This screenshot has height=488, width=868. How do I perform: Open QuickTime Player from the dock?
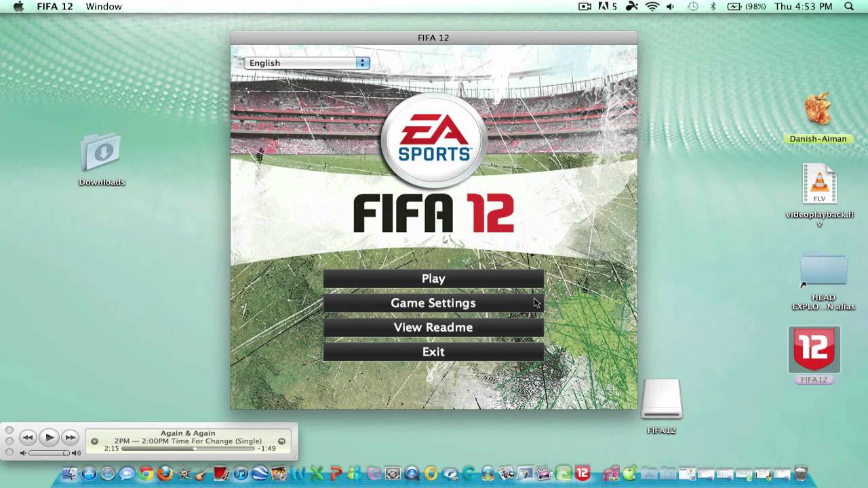(x=412, y=473)
